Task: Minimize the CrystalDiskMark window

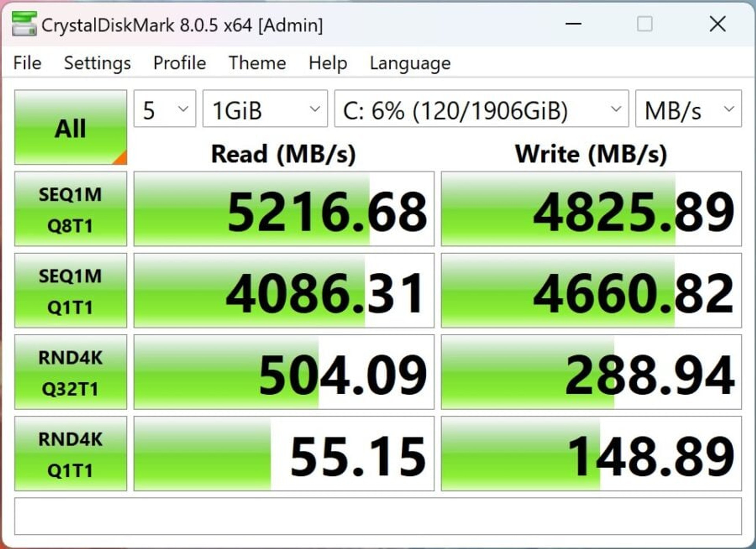Action: click(x=573, y=24)
